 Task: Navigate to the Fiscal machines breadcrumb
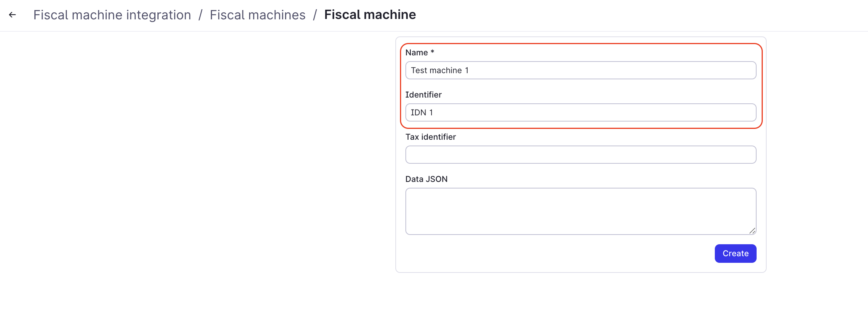tap(258, 15)
